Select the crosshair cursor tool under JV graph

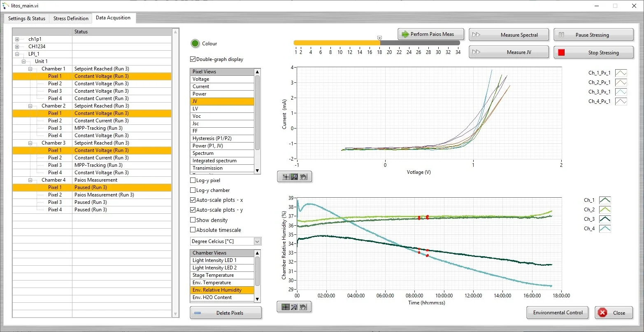click(x=285, y=177)
